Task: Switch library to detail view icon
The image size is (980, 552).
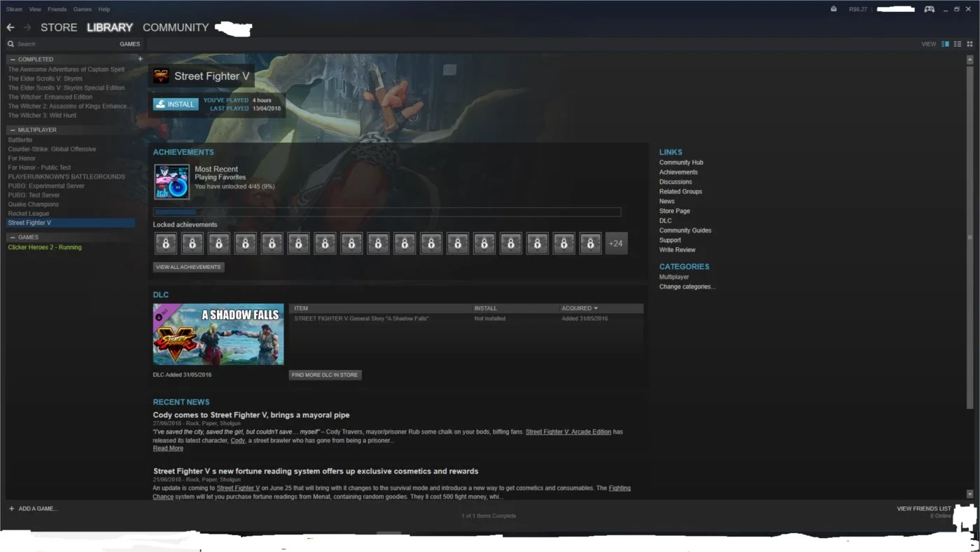Action: [945, 44]
